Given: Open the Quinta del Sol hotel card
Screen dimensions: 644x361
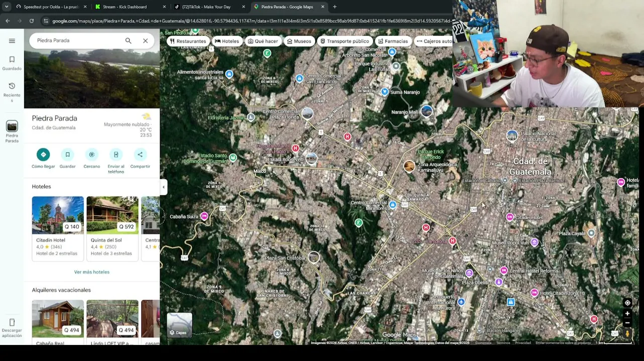Looking at the screenshot, I should pyautogui.click(x=112, y=229).
